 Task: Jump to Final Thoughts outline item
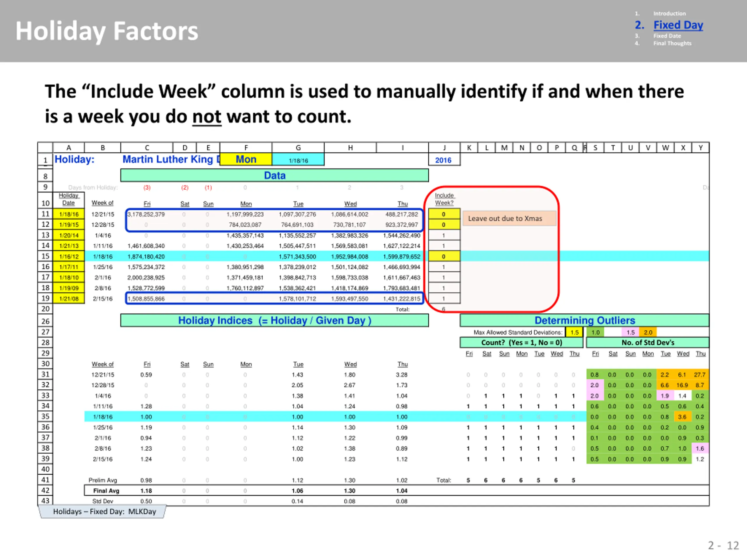tap(672, 43)
